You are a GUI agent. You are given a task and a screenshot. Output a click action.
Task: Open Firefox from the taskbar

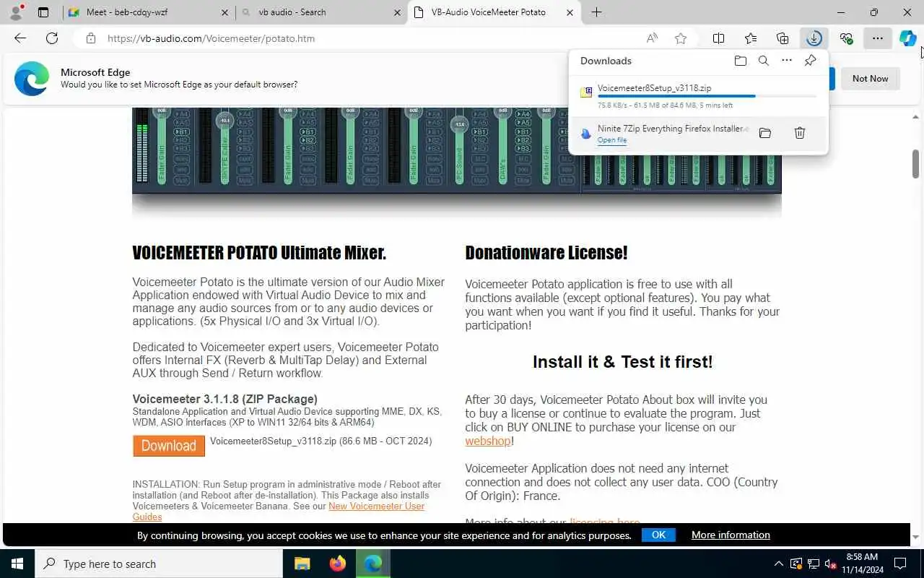(x=337, y=564)
